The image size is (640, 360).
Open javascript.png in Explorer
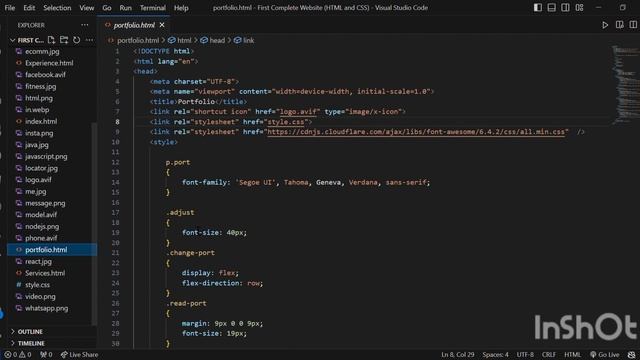[46, 156]
